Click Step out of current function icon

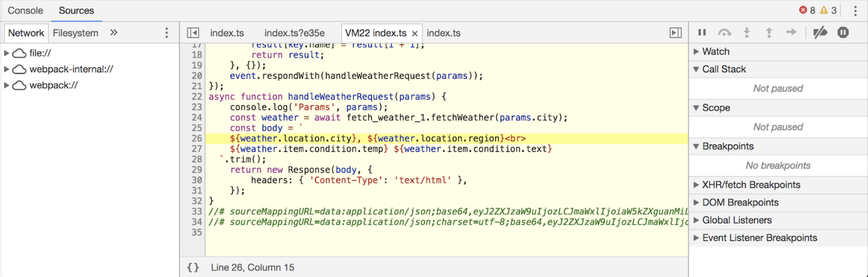[x=769, y=32]
